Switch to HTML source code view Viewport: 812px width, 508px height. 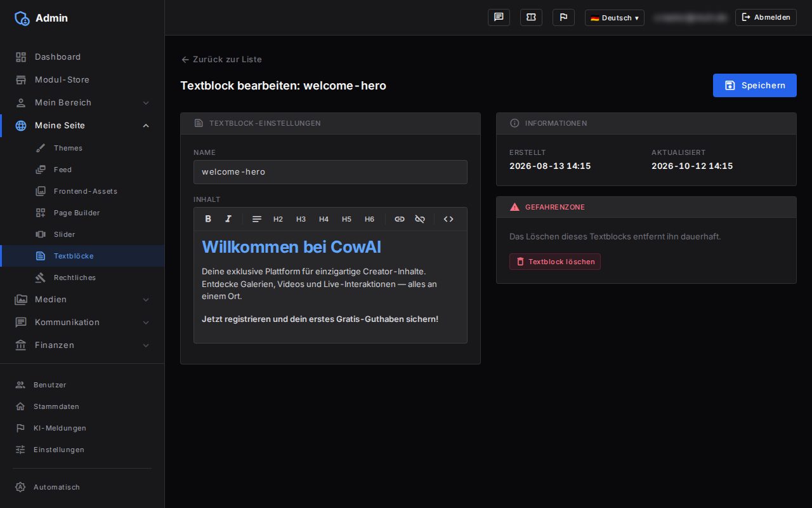(449, 219)
